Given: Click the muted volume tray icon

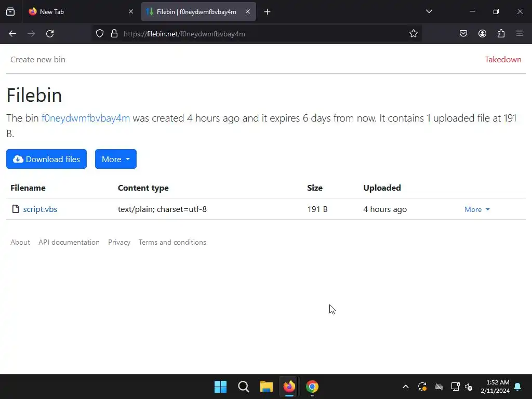Looking at the screenshot, I should coord(469,387).
